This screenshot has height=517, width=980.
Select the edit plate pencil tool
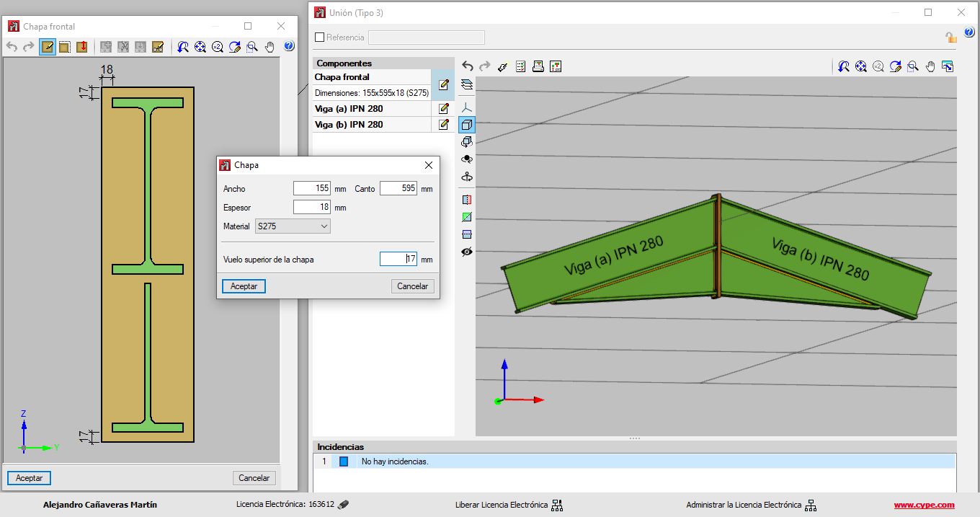click(48, 47)
